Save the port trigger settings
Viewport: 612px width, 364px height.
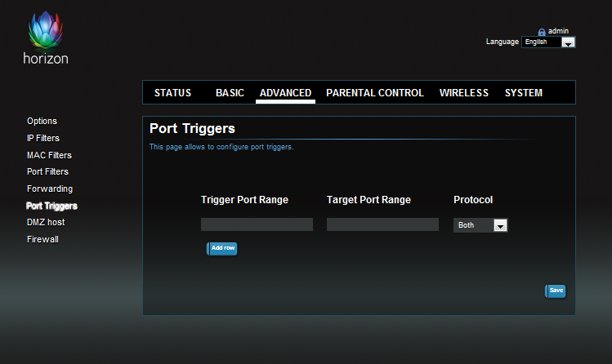pos(555,291)
